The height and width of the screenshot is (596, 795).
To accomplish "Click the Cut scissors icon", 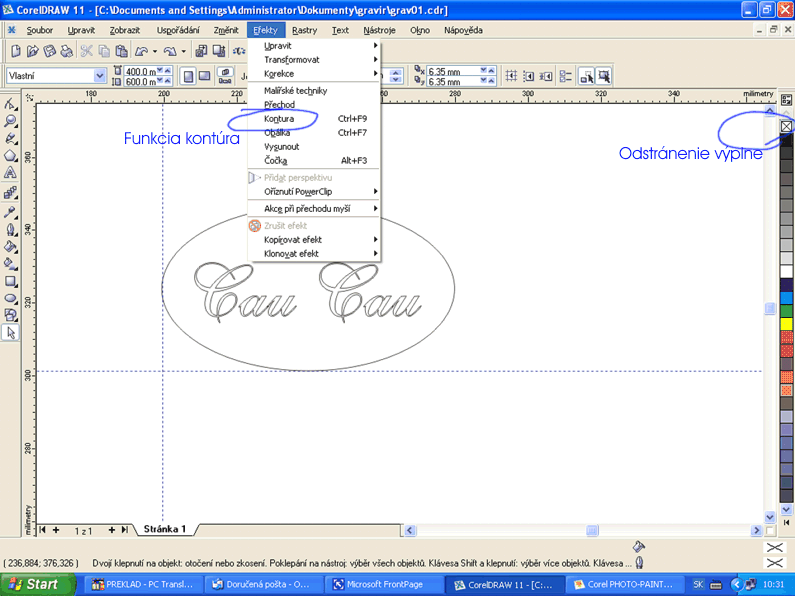I will [87, 51].
